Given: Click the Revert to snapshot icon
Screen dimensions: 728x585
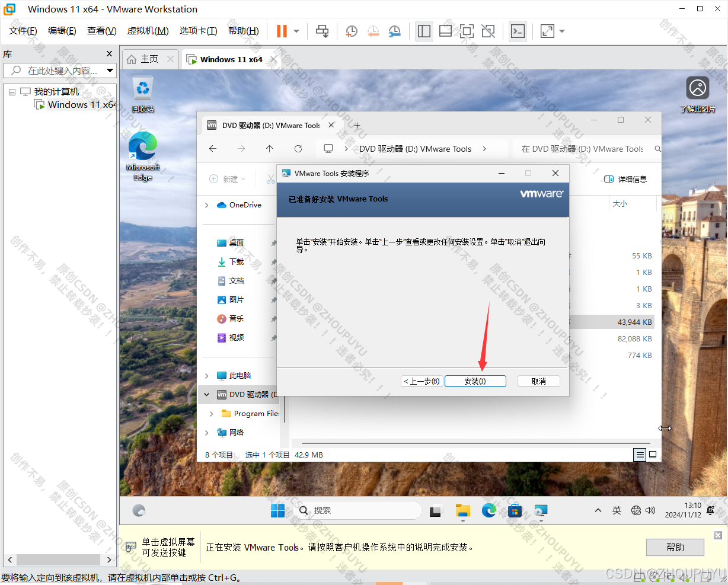Looking at the screenshot, I should click(373, 31).
